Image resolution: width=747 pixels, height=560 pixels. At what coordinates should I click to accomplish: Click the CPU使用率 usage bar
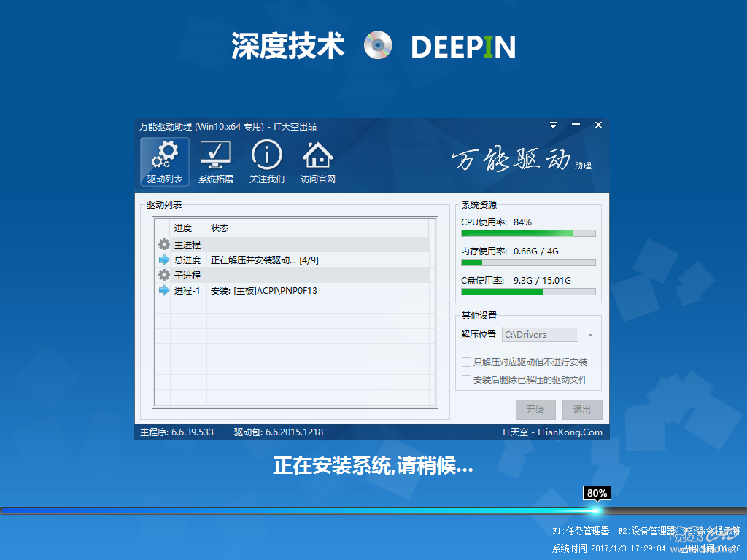(528, 233)
